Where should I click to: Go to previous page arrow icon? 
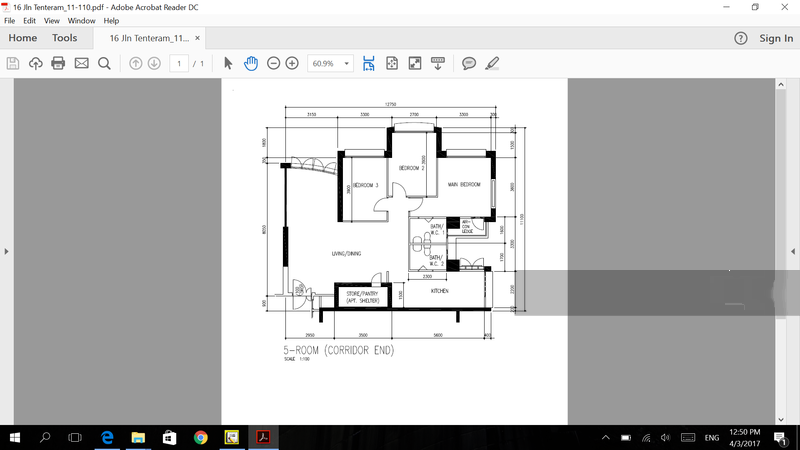(135, 63)
